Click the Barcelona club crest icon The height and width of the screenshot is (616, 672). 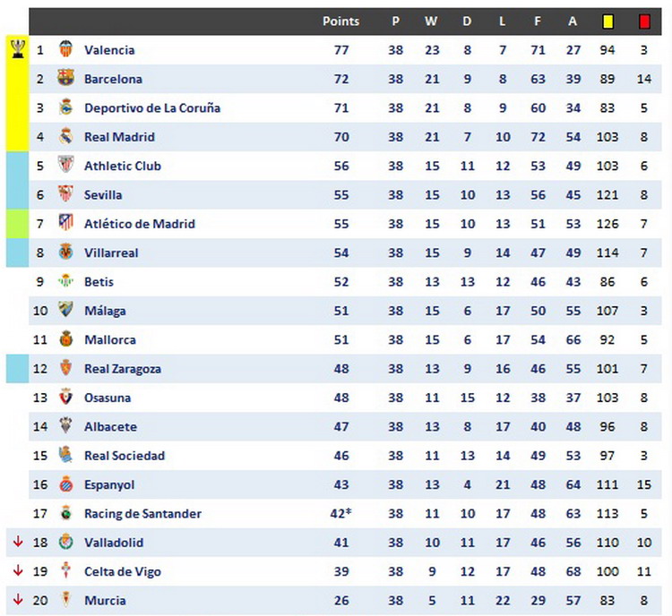65,79
